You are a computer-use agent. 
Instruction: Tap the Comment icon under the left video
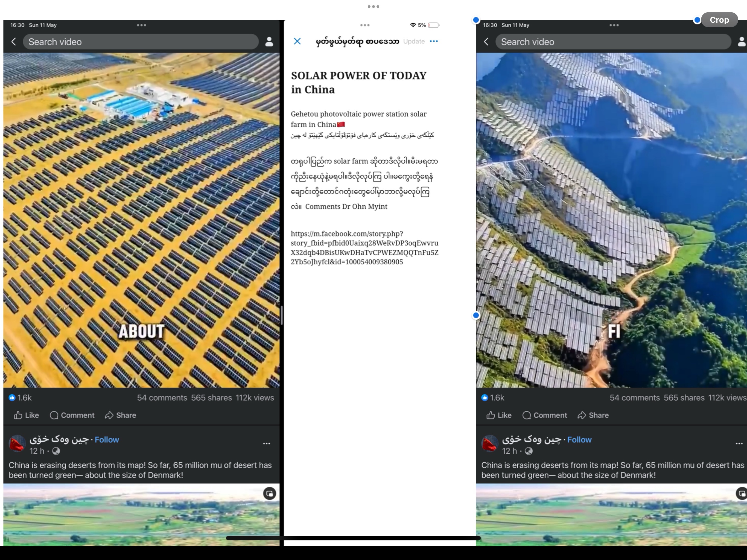[54, 415]
